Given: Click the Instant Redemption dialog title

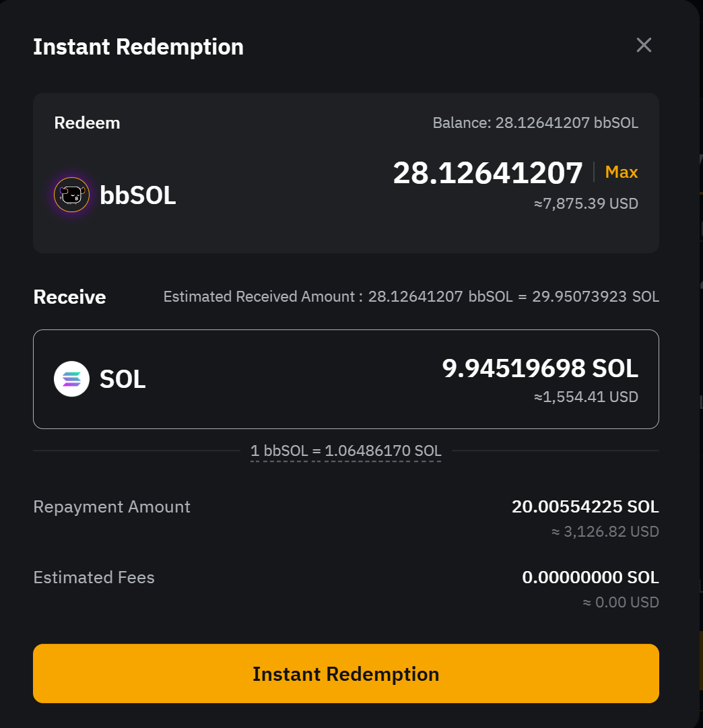Looking at the screenshot, I should pos(138,47).
